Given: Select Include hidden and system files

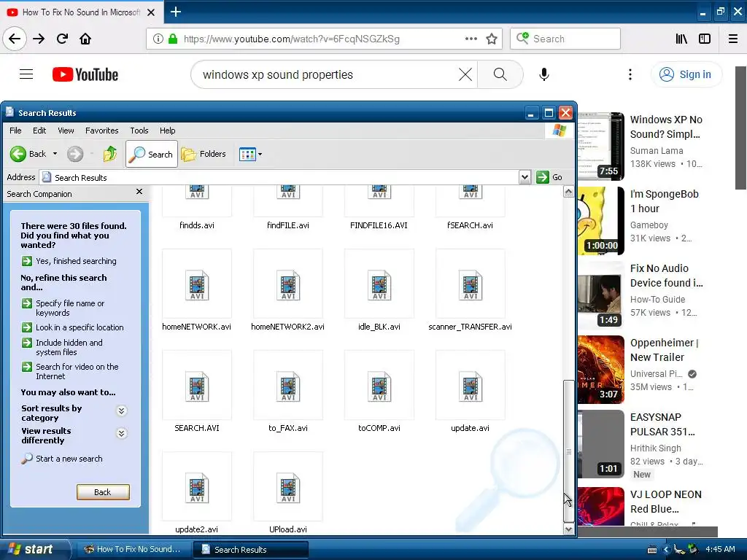Looking at the screenshot, I should tap(62, 347).
